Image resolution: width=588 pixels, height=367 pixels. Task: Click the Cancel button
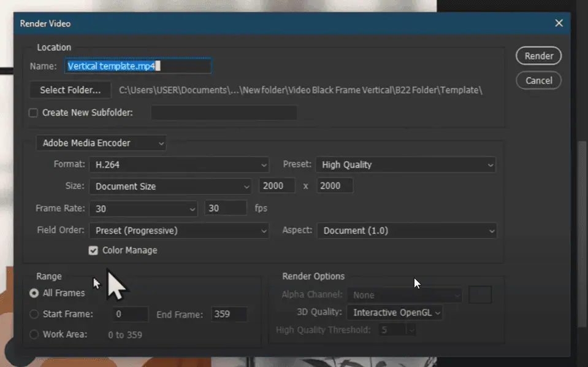[x=538, y=80]
